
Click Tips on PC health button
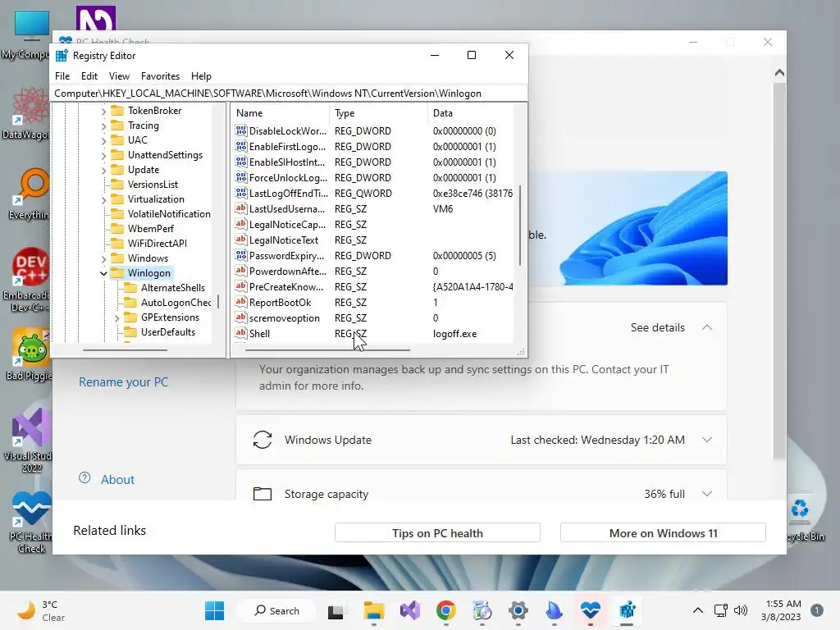(437, 533)
